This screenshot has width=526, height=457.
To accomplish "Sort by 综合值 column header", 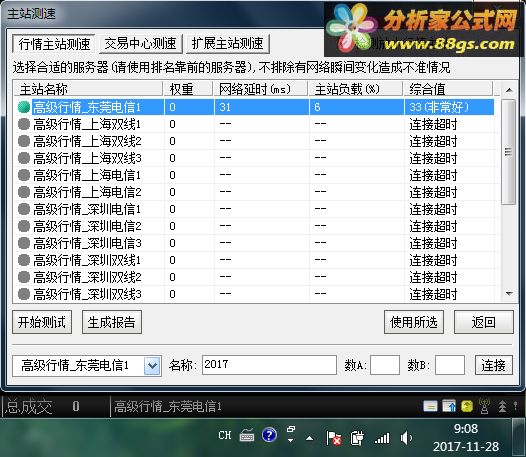I will pos(448,89).
